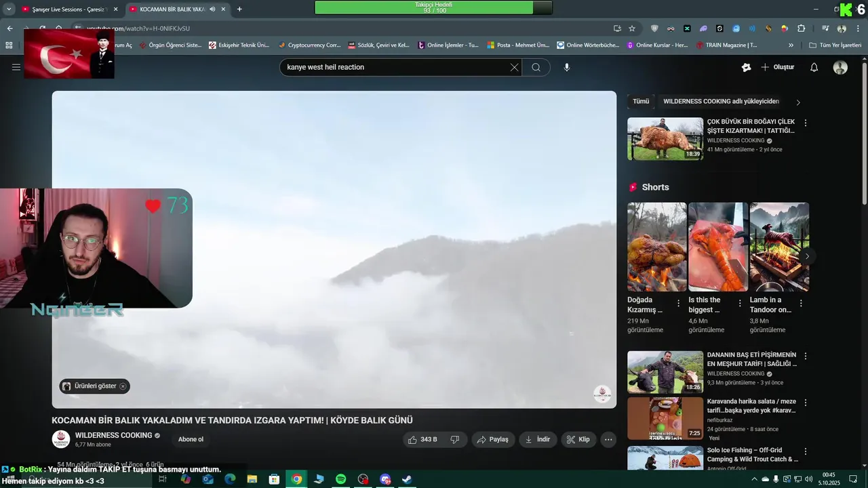Open Spotify from the taskbar
This screenshot has height=488, width=868.
pos(341,479)
